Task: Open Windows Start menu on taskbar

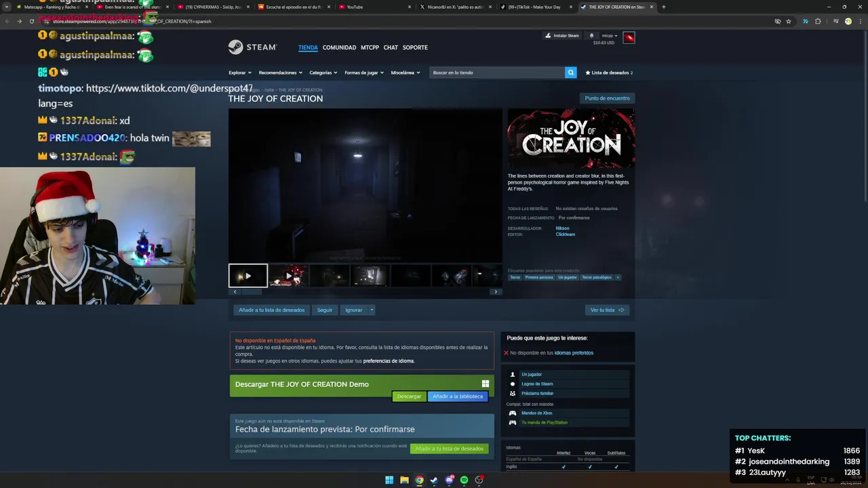Action: coord(389,480)
